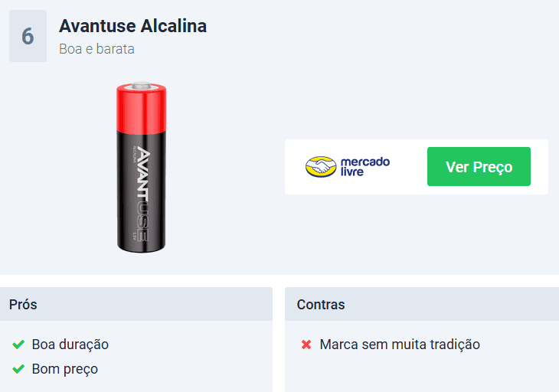Click the Avantuse battery product image

pyautogui.click(x=142, y=167)
